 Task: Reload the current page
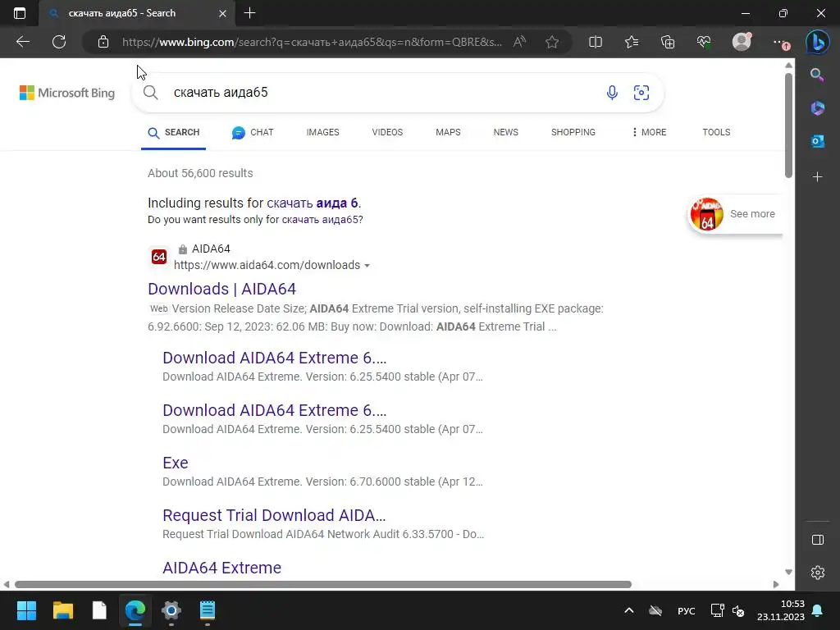tap(59, 42)
